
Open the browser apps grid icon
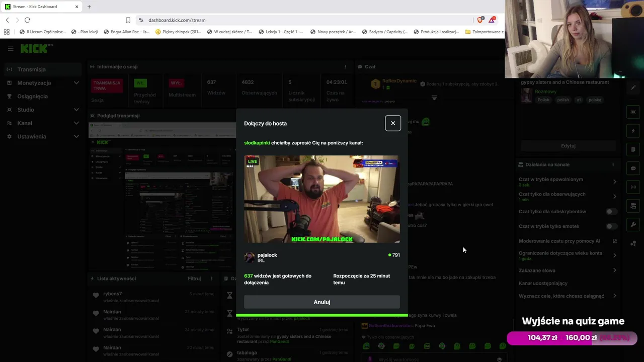pyautogui.click(x=7, y=32)
